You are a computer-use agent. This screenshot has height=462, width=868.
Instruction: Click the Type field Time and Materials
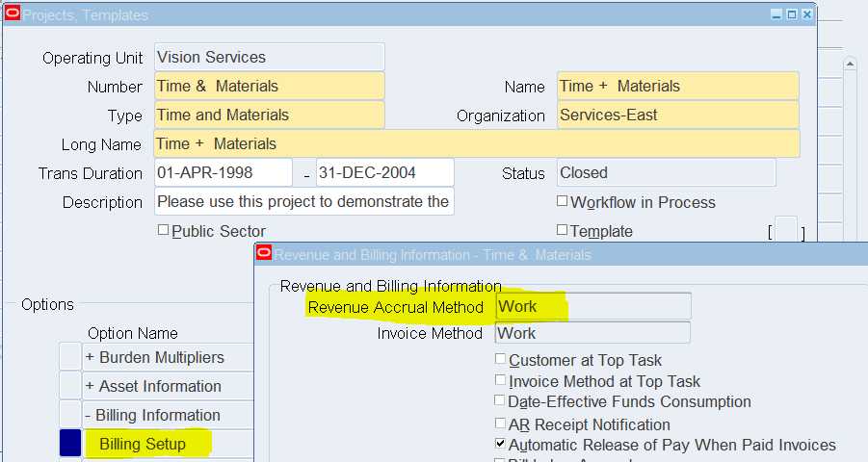tap(270, 115)
